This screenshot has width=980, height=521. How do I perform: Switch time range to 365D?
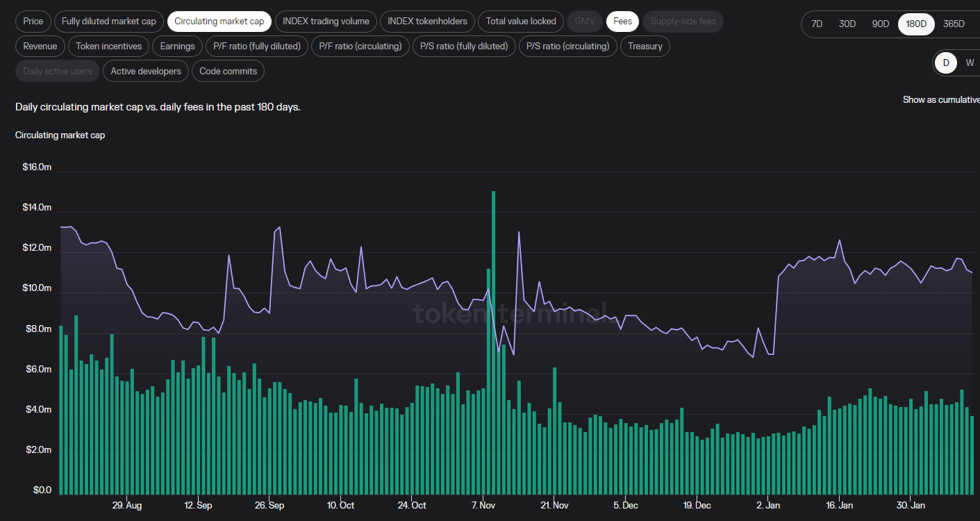click(x=954, y=24)
